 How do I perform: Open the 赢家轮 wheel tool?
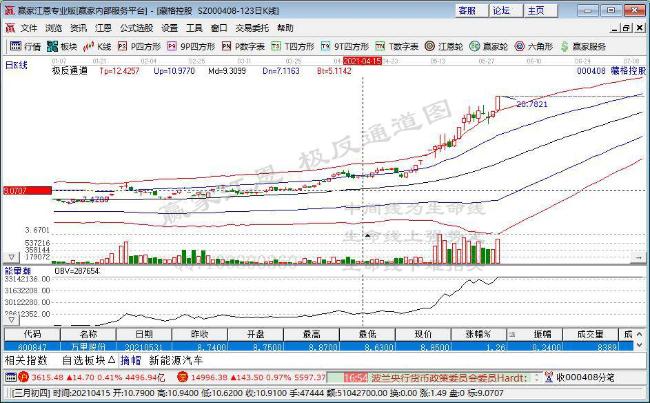488,46
